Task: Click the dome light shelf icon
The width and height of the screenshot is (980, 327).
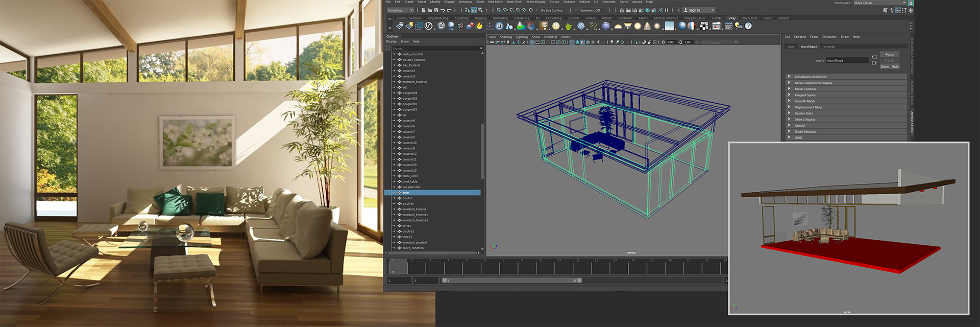Action: coord(618,26)
